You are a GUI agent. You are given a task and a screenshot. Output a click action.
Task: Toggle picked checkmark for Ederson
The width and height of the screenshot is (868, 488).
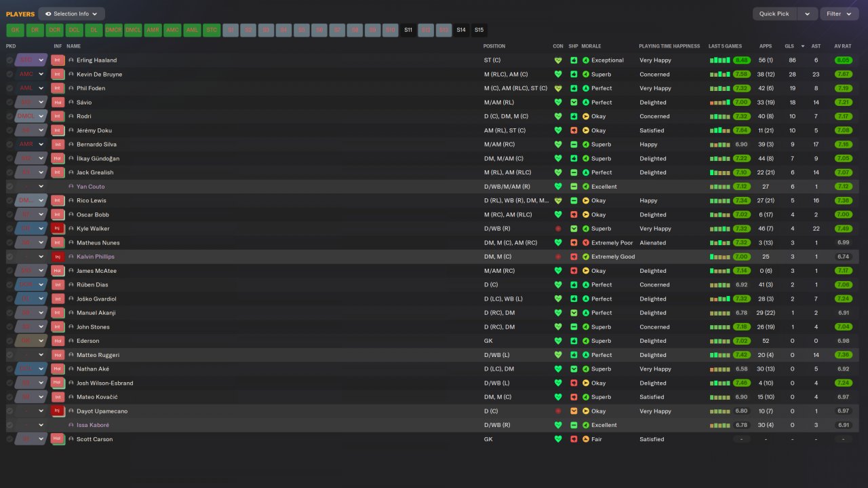tap(9, 341)
